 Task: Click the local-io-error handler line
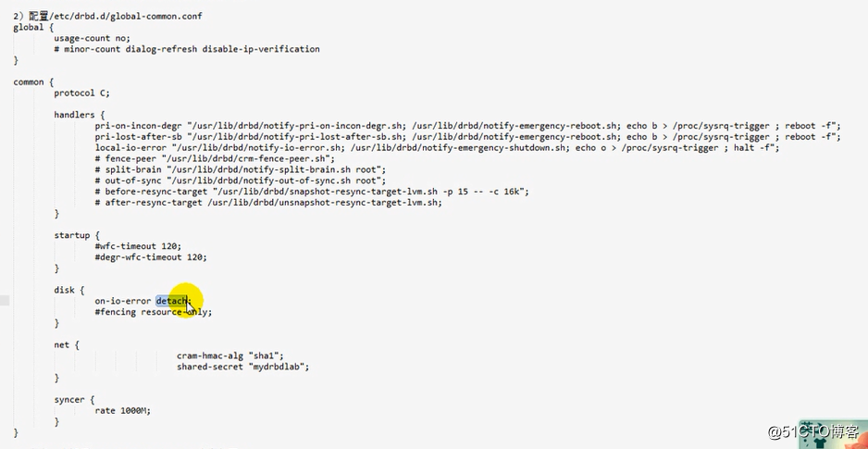[x=438, y=148]
